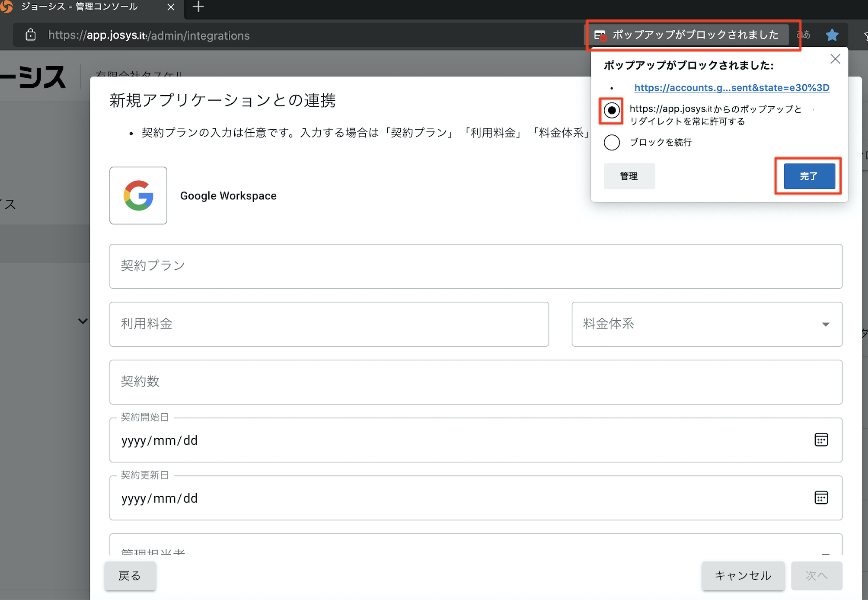
Task: Click into the 契約プラン input field
Action: point(475,266)
